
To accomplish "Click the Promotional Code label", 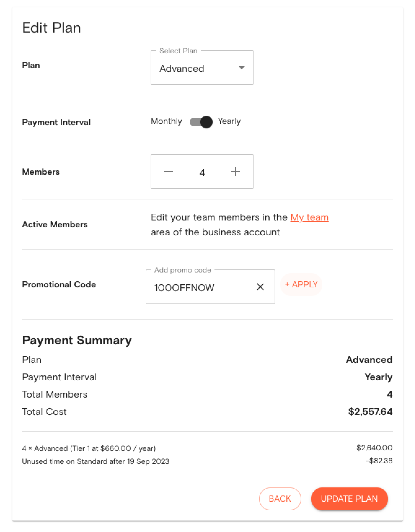I will [x=59, y=284].
